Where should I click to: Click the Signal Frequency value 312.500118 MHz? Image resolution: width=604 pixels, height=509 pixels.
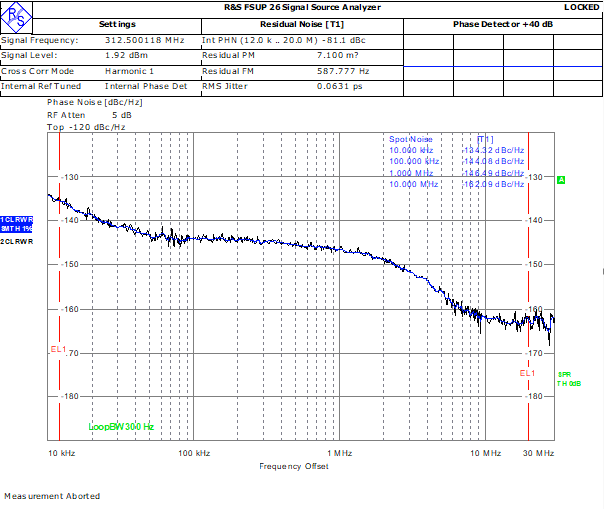(145, 40)
